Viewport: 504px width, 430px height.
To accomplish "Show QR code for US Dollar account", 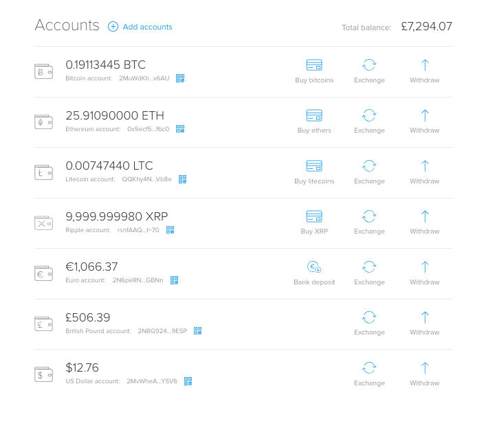I will [188, 381].
